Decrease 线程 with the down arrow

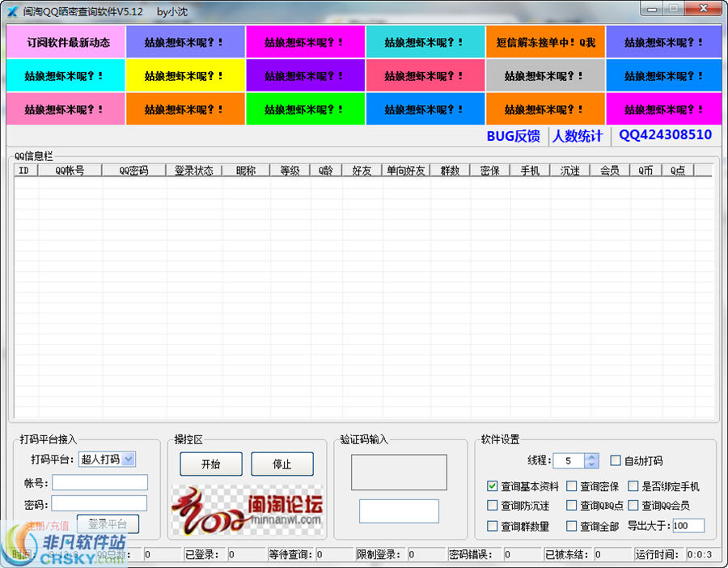591,464
